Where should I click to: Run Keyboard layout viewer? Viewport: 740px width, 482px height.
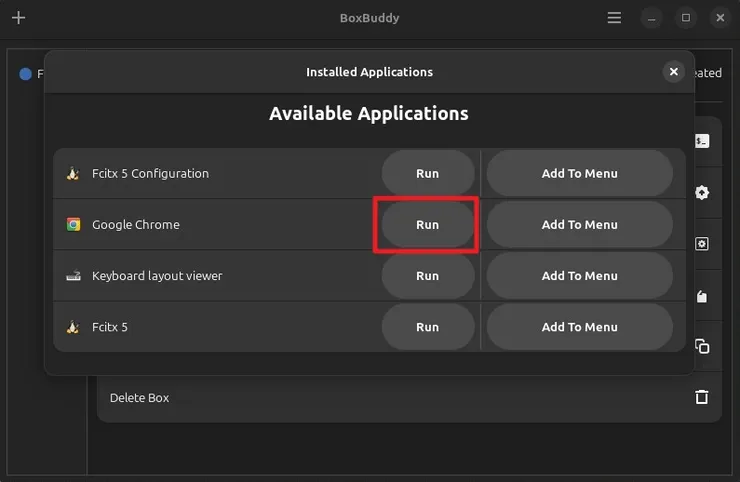(x=427, y=276)
